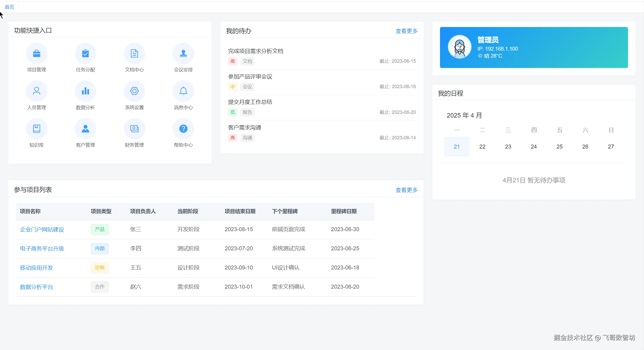
Task: Click the 中 priority tag
Action: point(233,87)
